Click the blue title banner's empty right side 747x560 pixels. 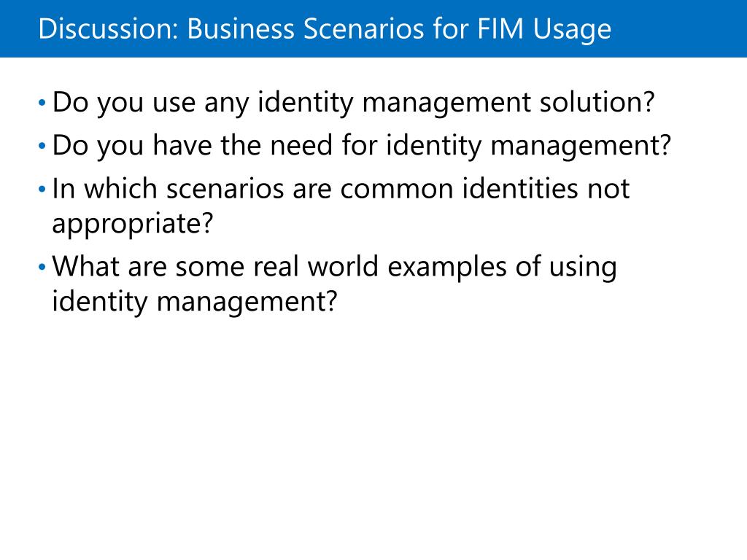(679, 28)
